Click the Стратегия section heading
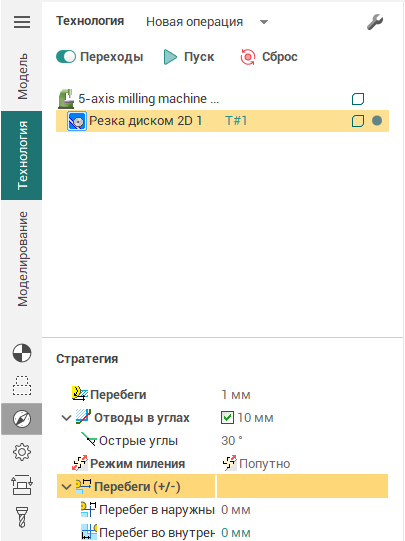This screenshot has height=541, width=405. pyautogui.click(x=87, y=359)
